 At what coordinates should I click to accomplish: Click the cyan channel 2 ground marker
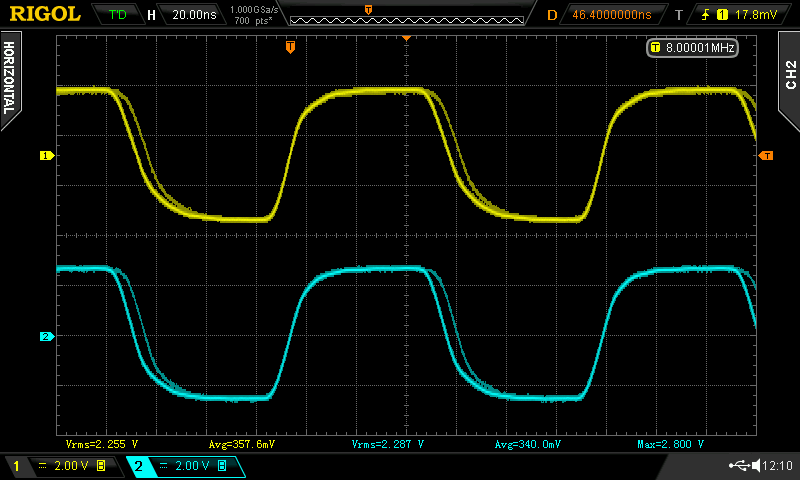point(47,336)
